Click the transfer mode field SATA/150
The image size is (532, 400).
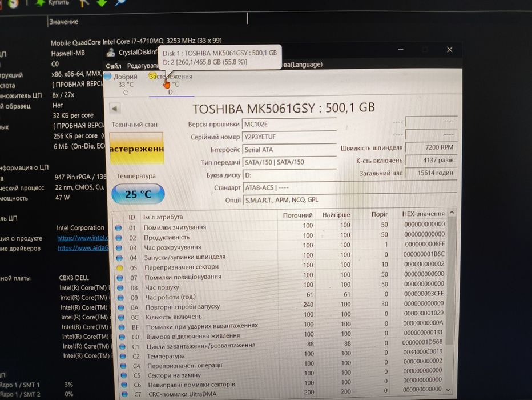click(289, 162)
